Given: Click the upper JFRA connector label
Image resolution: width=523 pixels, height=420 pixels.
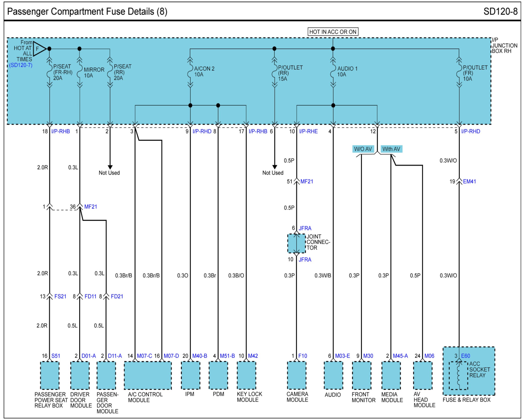Looking at the screenshot, I should (x=305, y=228).
